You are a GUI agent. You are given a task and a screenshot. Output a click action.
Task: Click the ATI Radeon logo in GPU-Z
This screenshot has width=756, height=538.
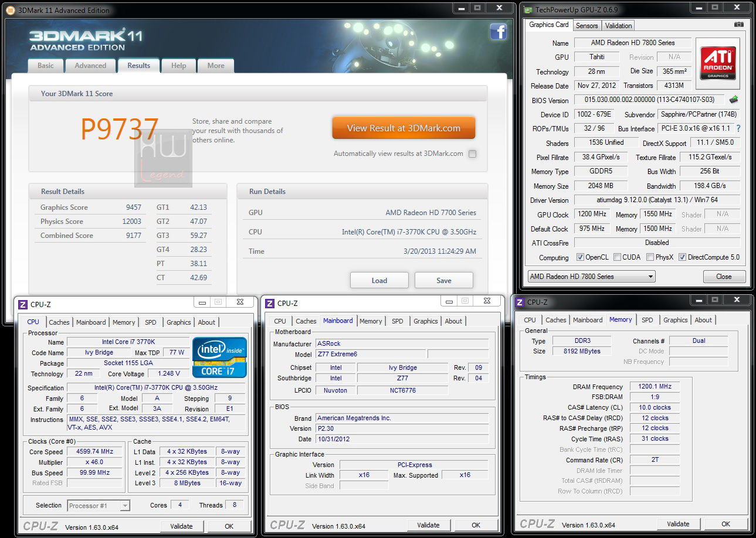pos(717,64)
